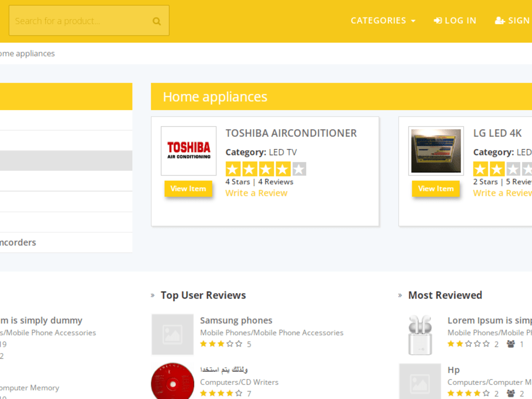Click the Most Reviewed heading
This screenshot has width=532, height=399.
coord(445,295)
